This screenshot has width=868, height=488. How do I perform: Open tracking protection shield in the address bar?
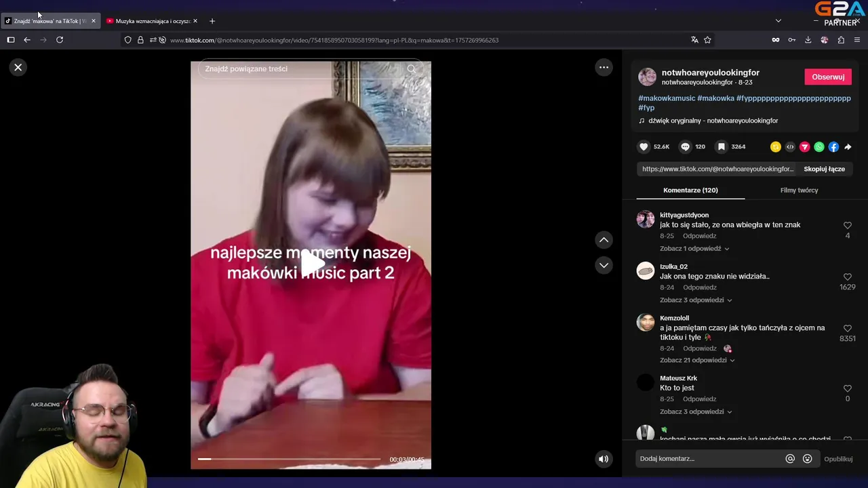[x=127, y=40]
